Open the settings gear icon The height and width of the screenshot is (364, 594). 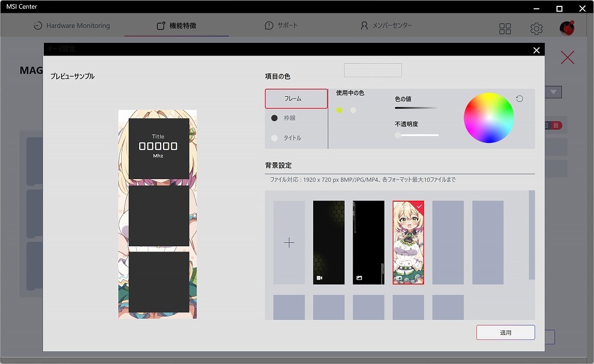point(536,28)
